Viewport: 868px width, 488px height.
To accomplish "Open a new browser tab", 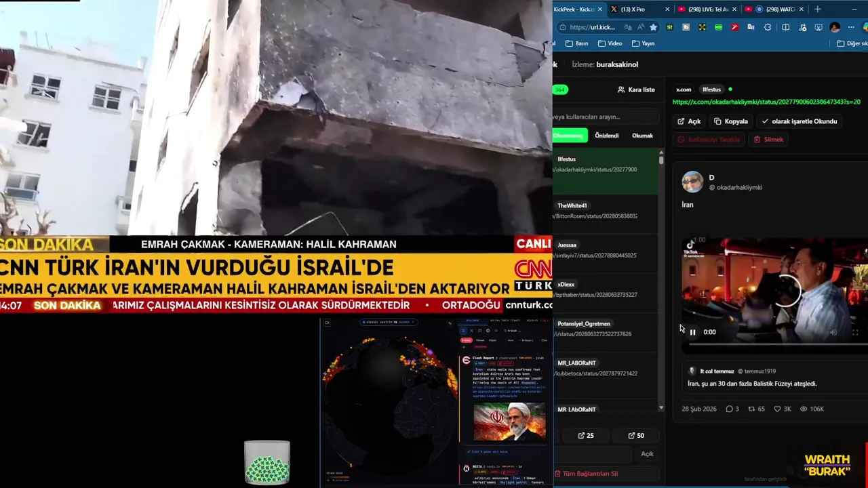I will coord(817,9).
